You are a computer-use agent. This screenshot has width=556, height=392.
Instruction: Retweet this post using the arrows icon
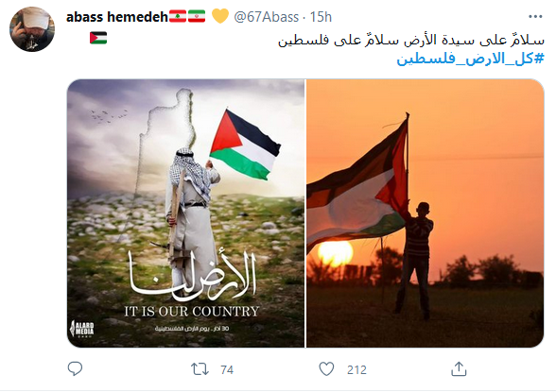pos(200,369)
